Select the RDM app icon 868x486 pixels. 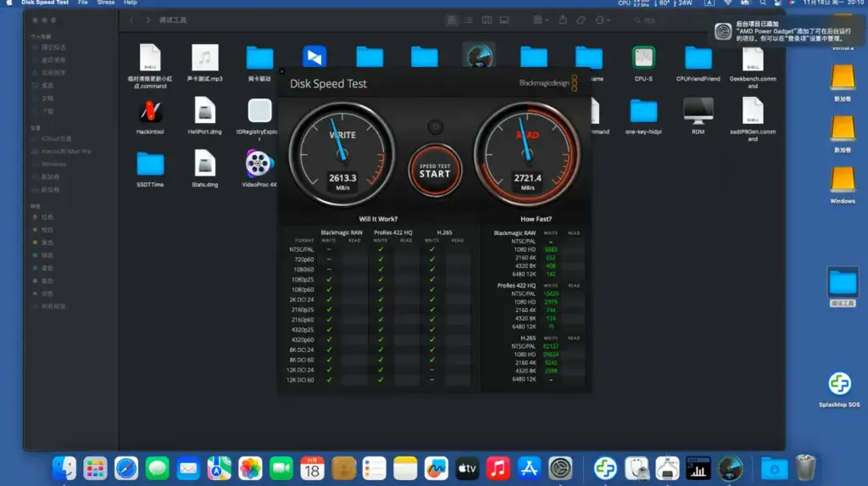pyautogui.click(x=698, y=116)
